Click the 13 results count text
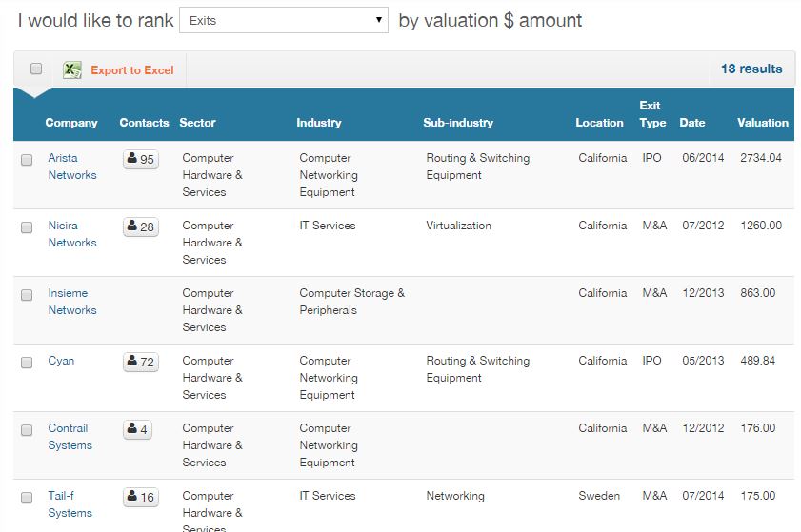Image resolution: width=801 pixels, height=532 pixels. 751,69
